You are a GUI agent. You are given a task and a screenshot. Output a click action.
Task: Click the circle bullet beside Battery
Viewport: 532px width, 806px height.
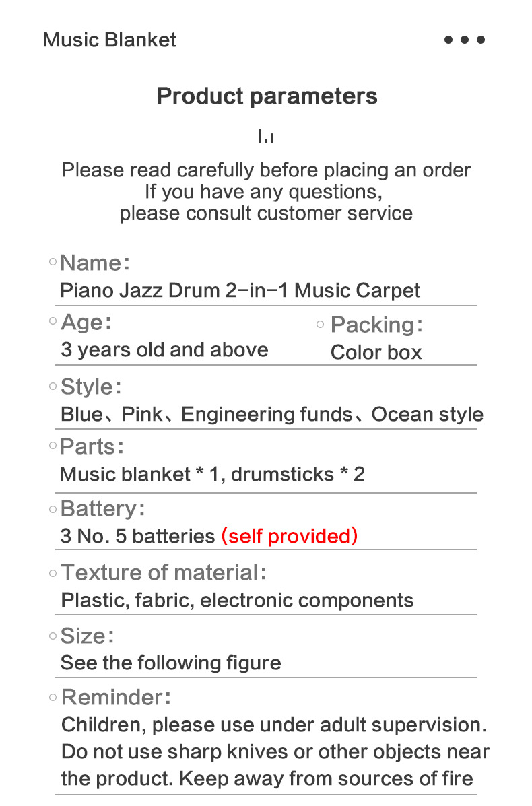(53, 509)
